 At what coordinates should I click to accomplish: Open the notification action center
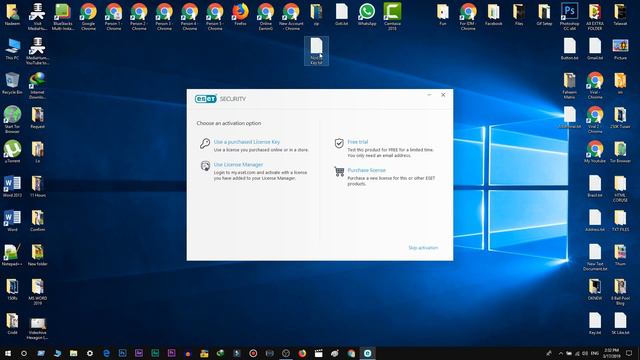click(x=629, y=353)
